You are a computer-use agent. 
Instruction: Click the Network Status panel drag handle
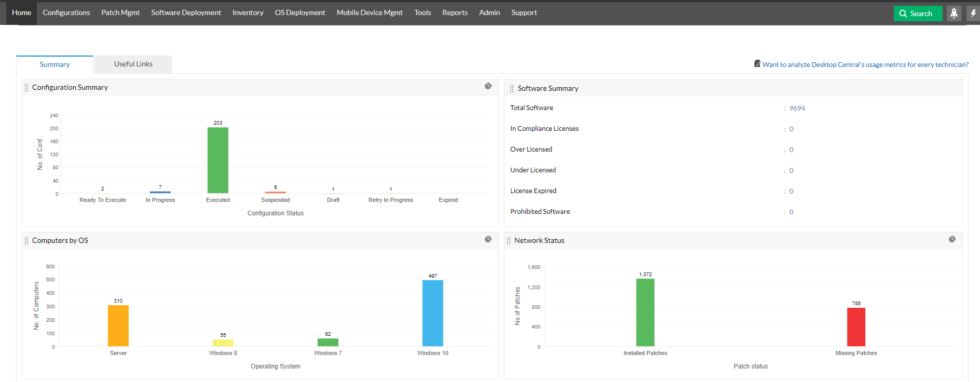pyautogui.click(x=509, y=241)
